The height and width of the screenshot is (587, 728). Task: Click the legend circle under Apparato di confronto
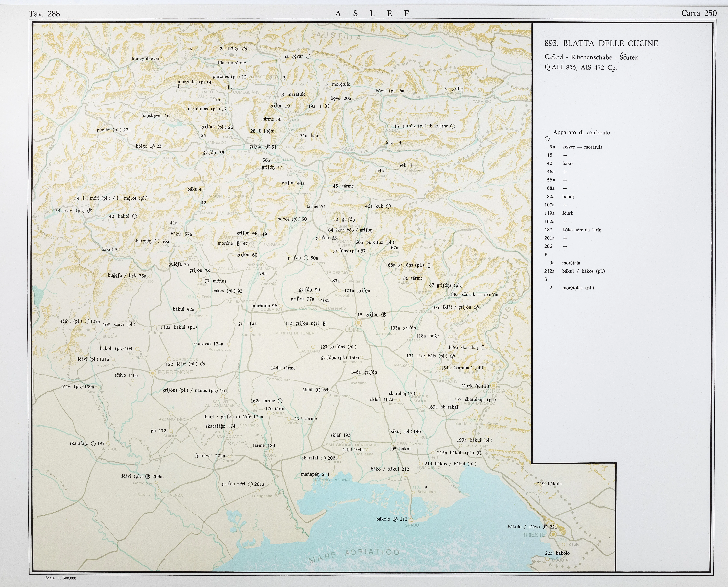point(547,139)
